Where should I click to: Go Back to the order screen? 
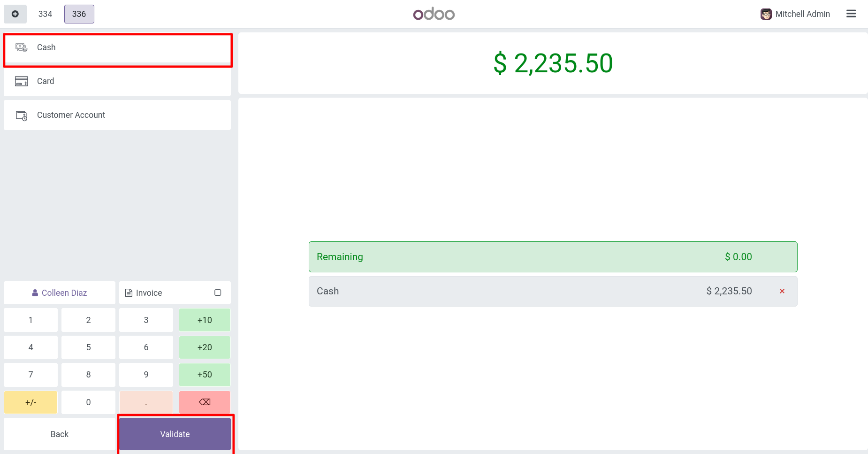[x=60, y=434]
